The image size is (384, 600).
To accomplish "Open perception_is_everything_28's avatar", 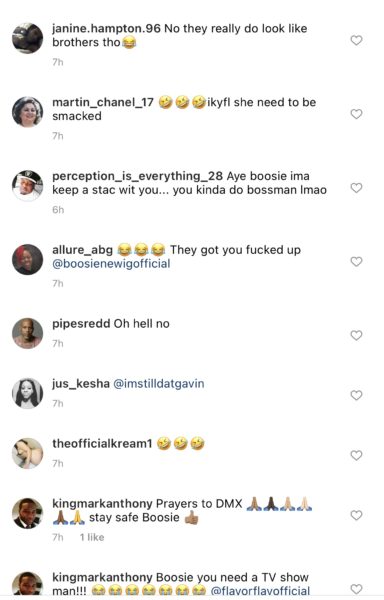I will tap(28, 186).
